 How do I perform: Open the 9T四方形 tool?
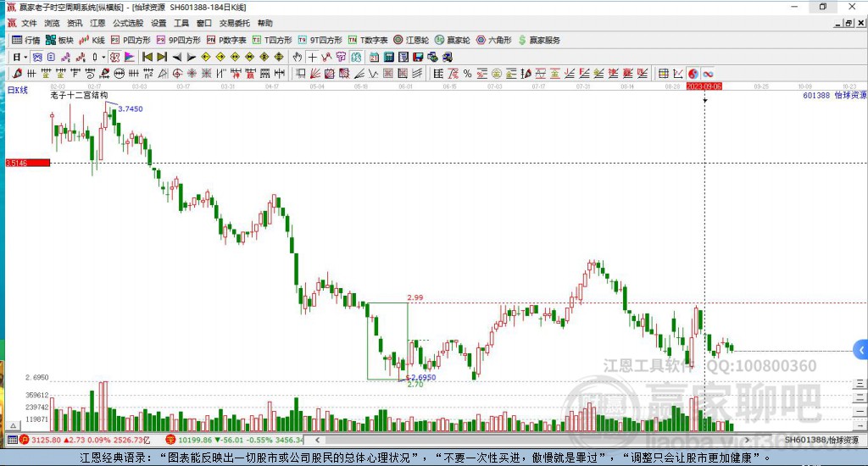[320, 40]
